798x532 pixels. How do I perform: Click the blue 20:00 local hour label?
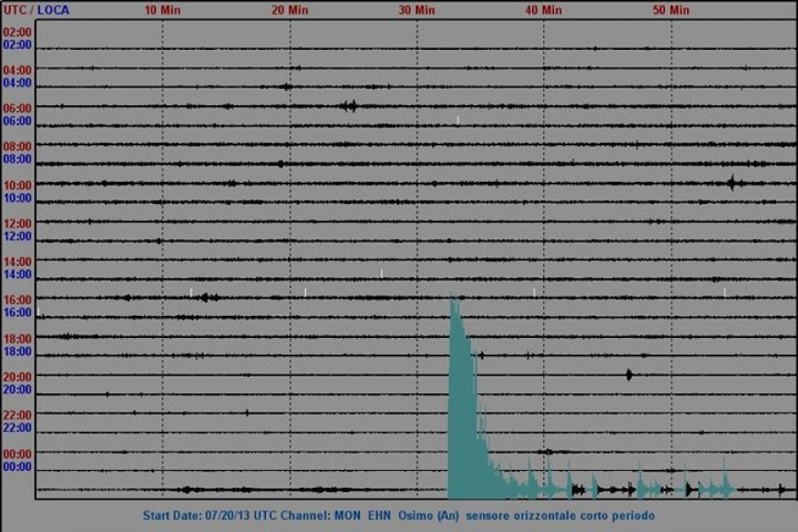[x=18, y=390]
